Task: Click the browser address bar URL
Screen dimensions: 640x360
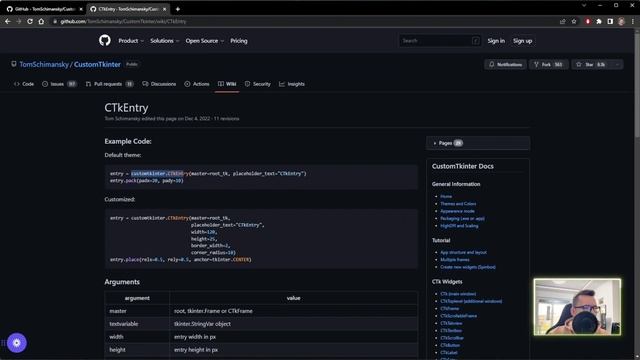Action: [123, 21]
